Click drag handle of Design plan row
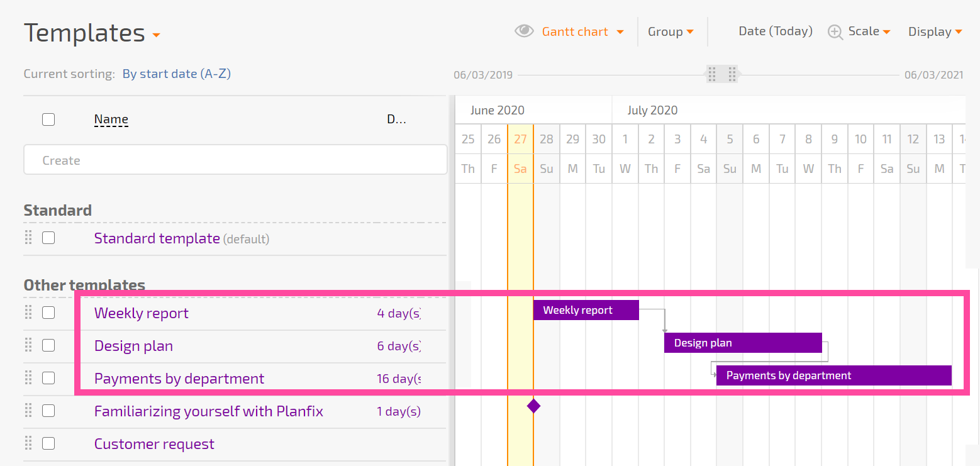 28,345
